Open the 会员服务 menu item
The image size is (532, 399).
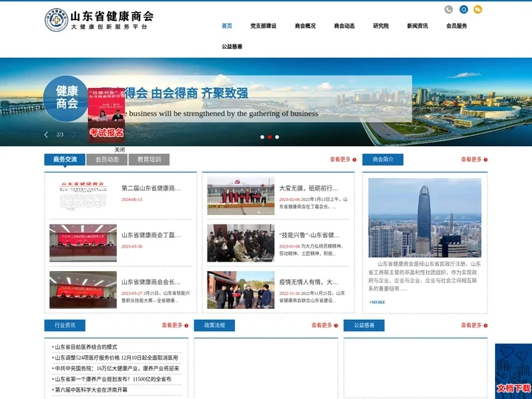(x=457, y=26)
